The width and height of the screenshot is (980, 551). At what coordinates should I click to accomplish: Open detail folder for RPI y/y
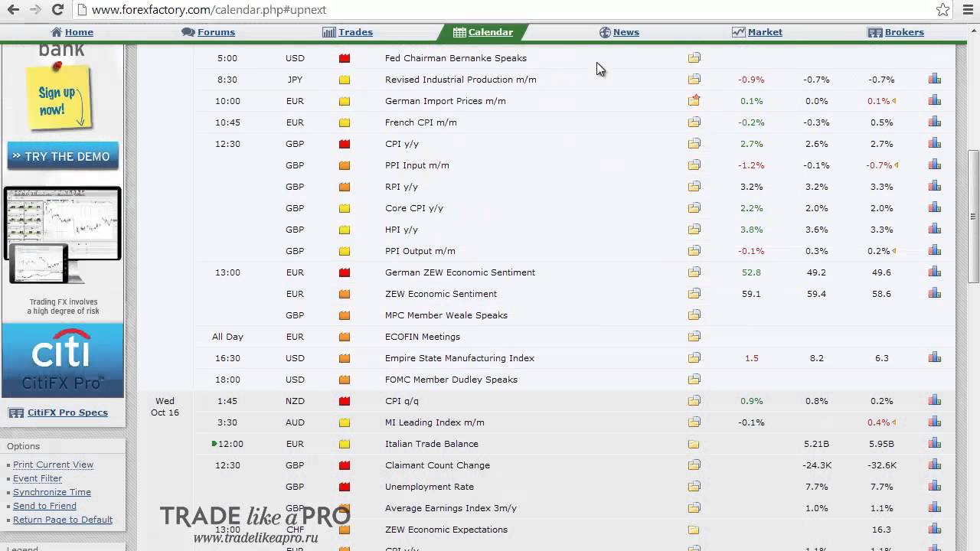(694, 187)
